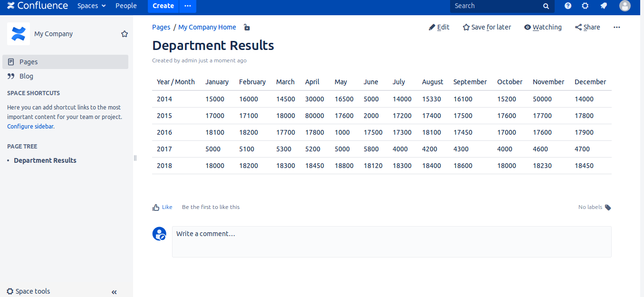The height and width of the screenshot is (297, 644).
Task: Click the Edit page button
Action: point(439,27)
